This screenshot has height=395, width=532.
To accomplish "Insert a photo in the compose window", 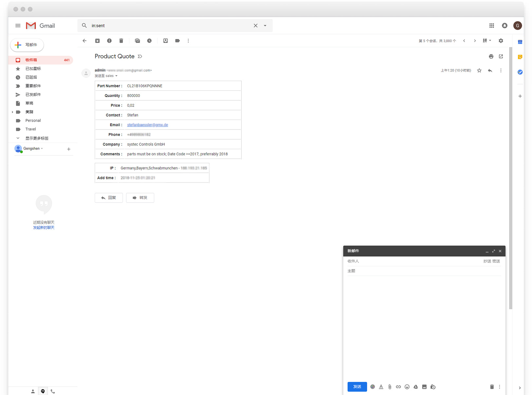I will 424,387.
